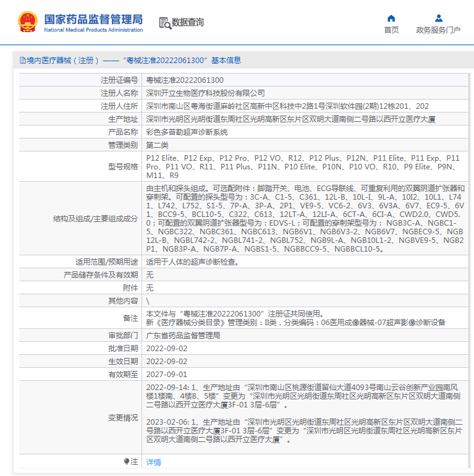Click the government service portal person icon

coord(438,18)
